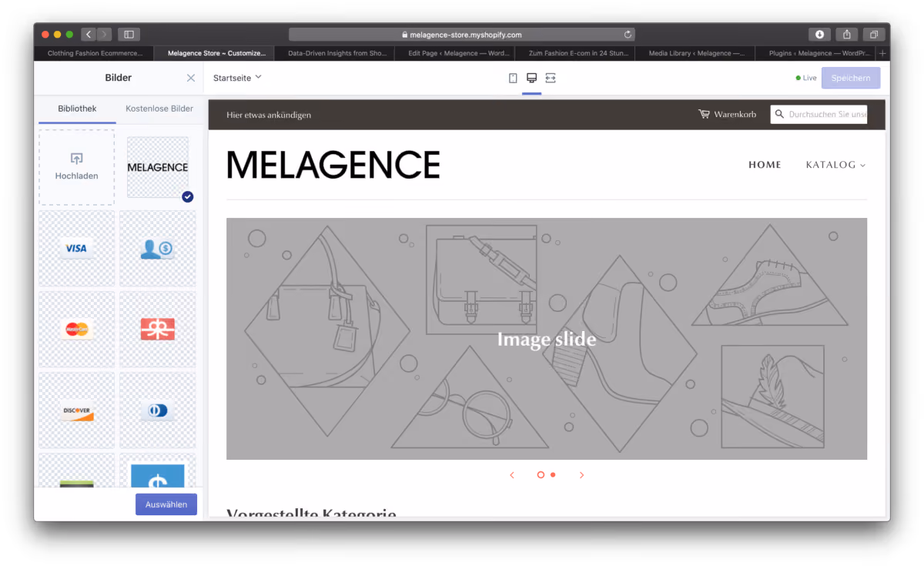Switch to Plugins Melagence WordPress tab
Viewport: 924px width, 566px height.
(x=816, y=53)
